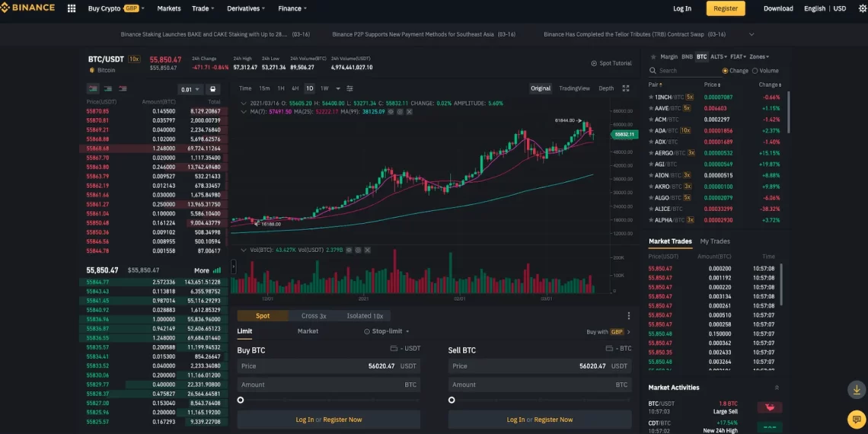This screenshot has height=434, width=868.
Task: Click the order form three-dot menu icon
Action: click(629, 316)
